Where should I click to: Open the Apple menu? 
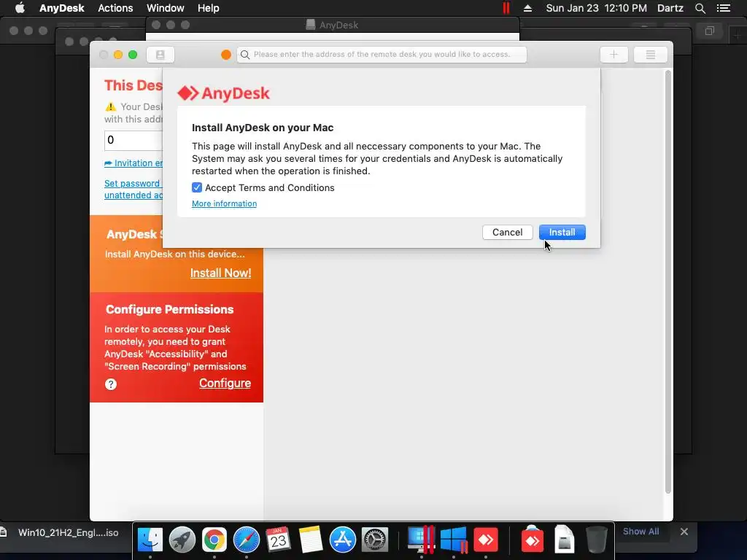click(20, 8)
